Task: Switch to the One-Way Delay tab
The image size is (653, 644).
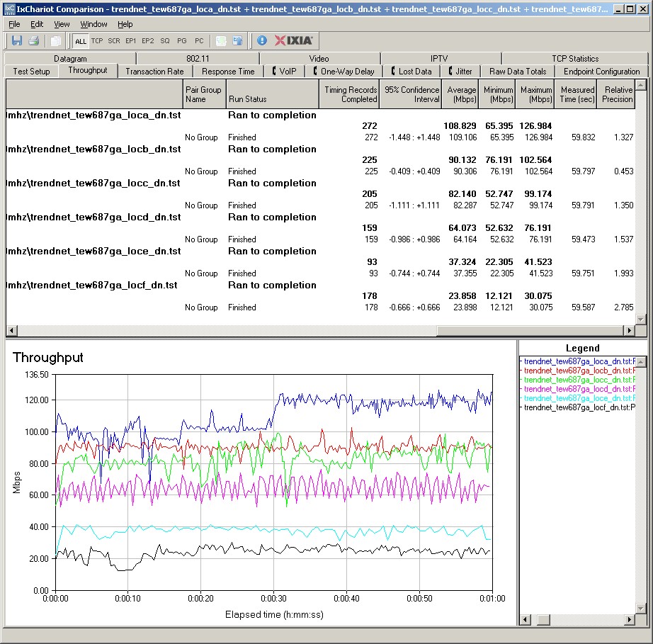Action: coord(344,72)
